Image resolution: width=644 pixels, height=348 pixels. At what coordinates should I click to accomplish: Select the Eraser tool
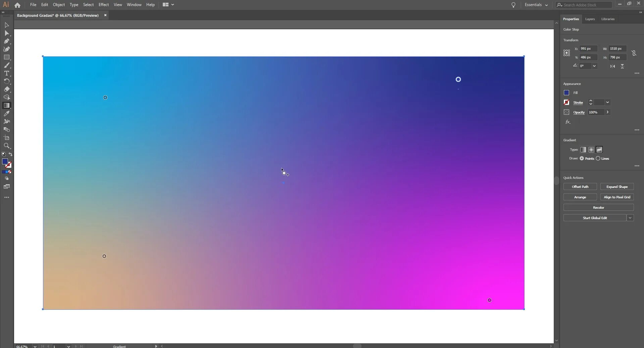[7, 90]
